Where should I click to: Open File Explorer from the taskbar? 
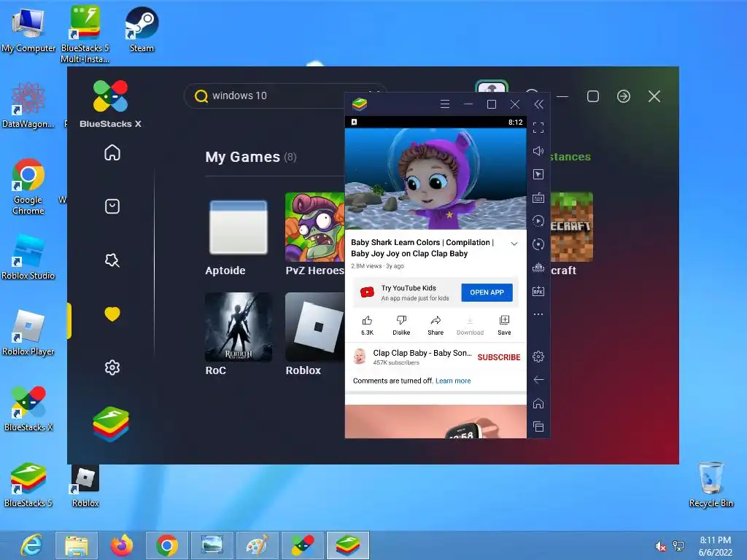76,545
